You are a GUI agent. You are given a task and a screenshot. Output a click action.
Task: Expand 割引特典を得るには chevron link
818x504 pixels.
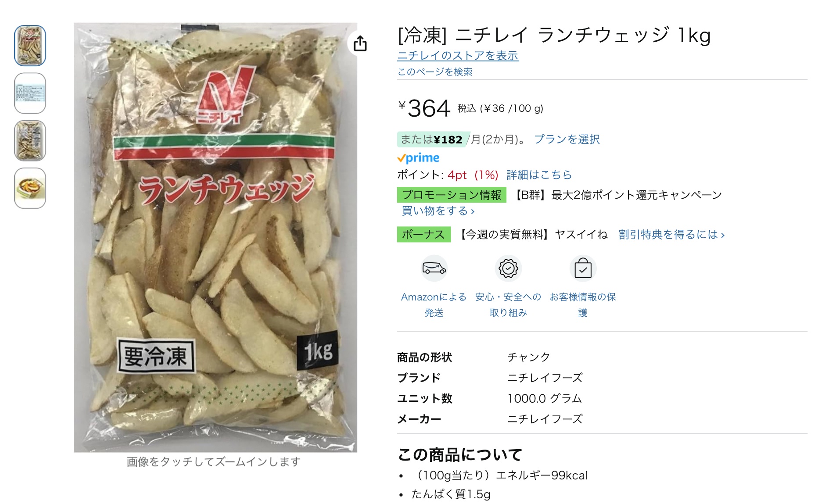point(671,235)
